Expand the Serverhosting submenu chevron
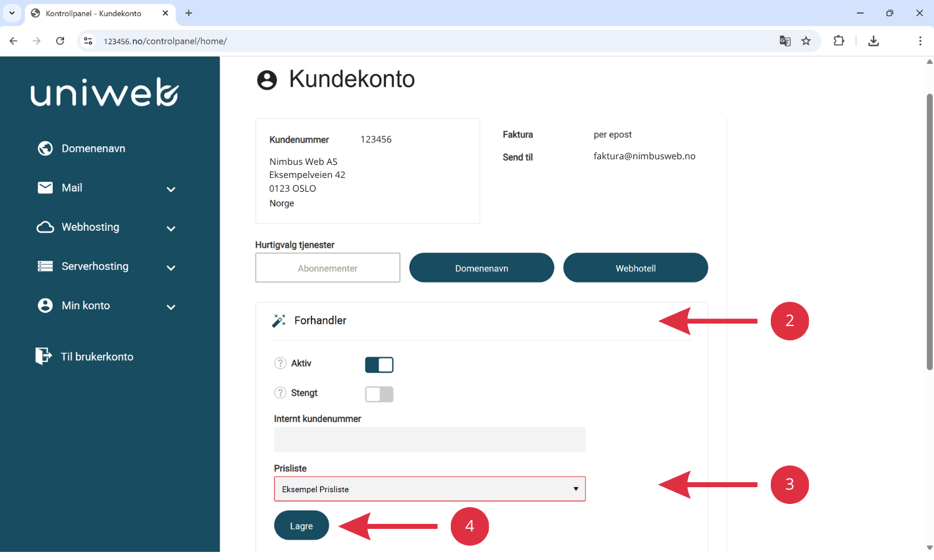 point(171,268)
